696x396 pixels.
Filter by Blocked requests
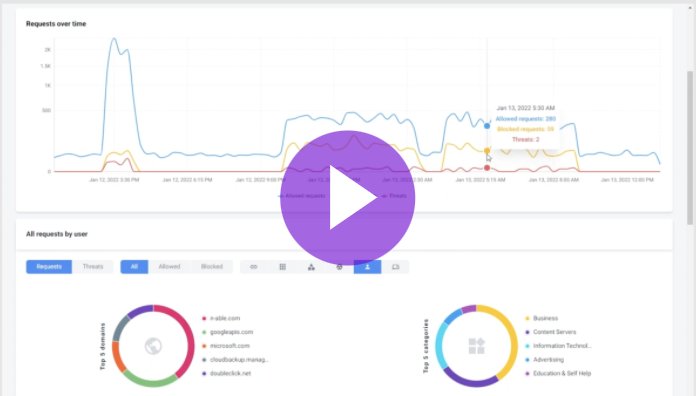(212, 266)
